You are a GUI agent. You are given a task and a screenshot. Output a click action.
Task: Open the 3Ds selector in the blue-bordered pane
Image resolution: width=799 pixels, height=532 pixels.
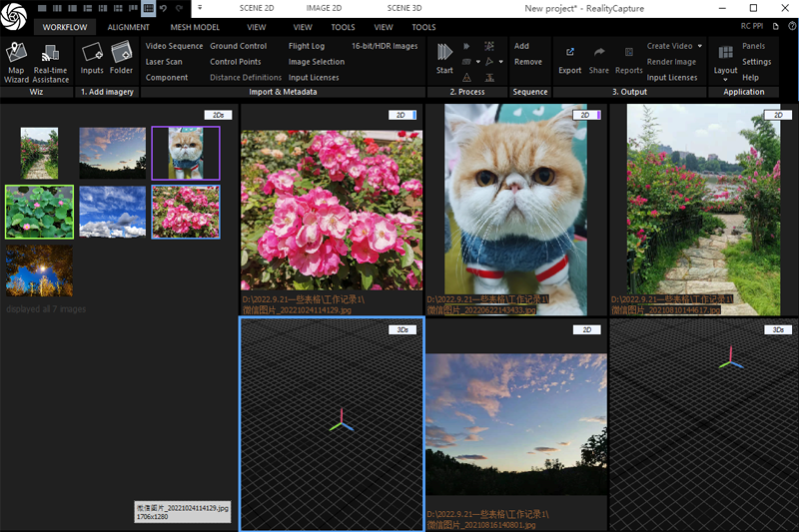402,330
